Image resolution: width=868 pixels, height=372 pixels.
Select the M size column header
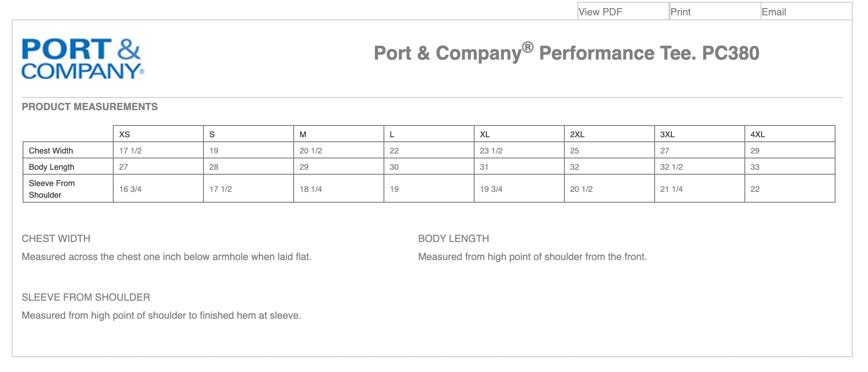pos(303,135)
